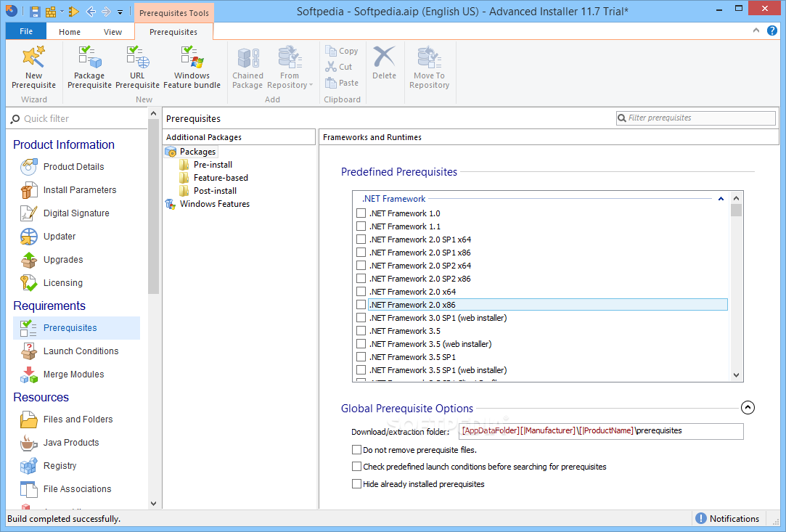Click the Paste clipboard command
786x532 pixels.
[342, 83]
